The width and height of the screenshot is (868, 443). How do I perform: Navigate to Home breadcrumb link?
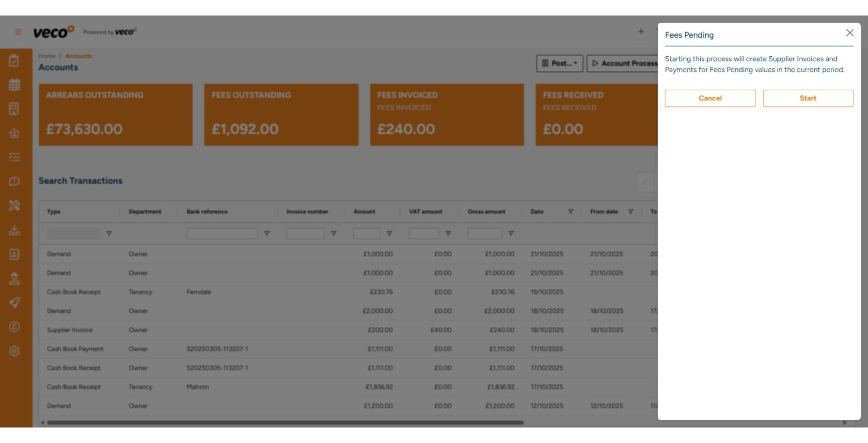(47, 56)
